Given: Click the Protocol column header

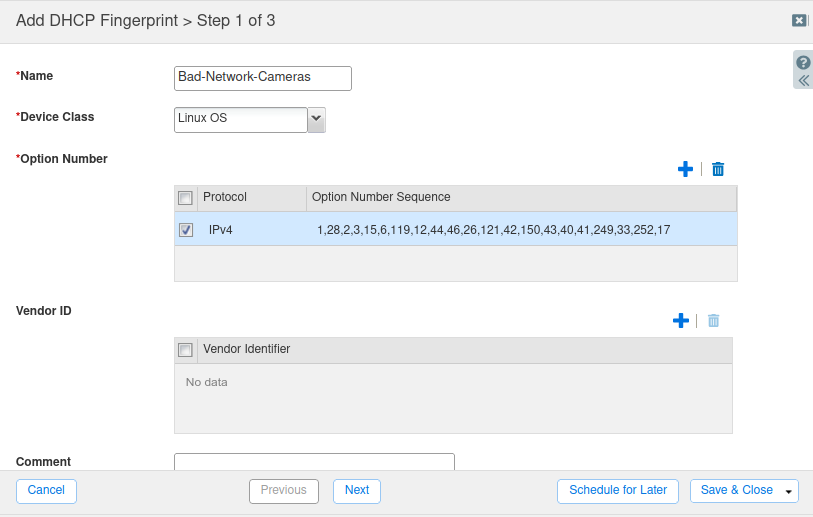Looking at the screenshot, I should point(251,198).
